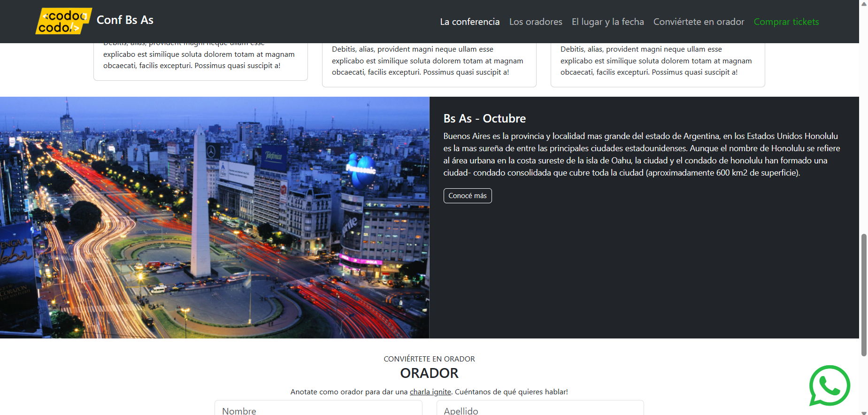Navigate to Conviértete en orador in navbar
Image resolution: width=868 pixels, height=415 pixels.
pos(699,22)
